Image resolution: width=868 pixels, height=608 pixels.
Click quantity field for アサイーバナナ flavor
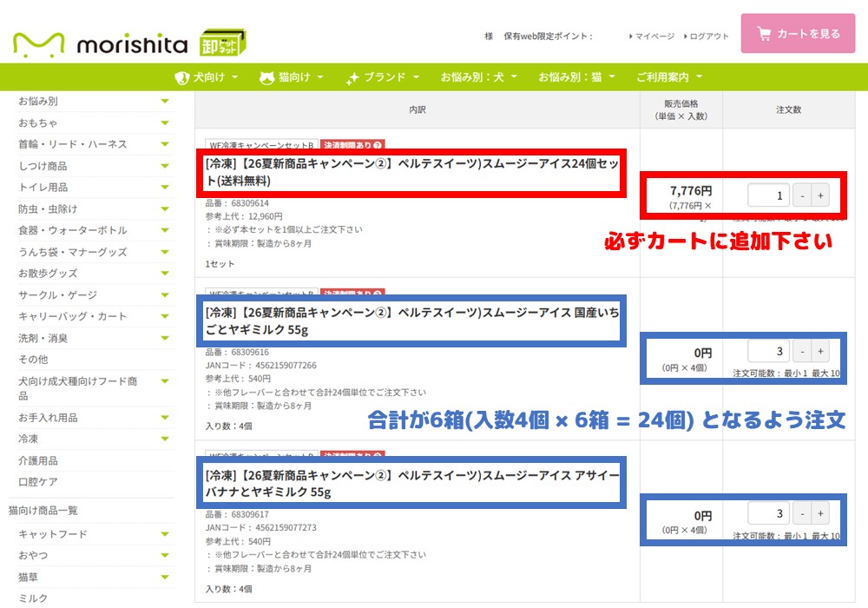click(768, 513)
